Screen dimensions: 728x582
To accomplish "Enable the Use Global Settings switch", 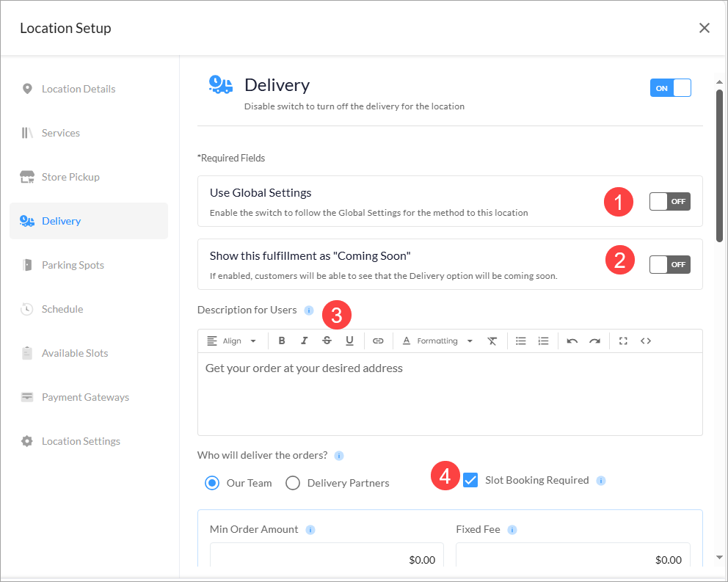I will tap(670, 202).
